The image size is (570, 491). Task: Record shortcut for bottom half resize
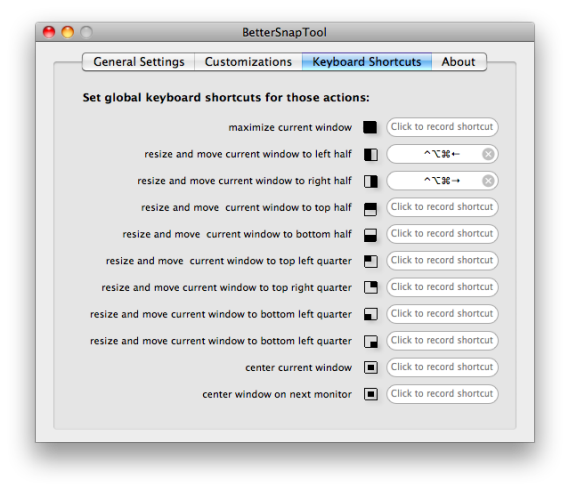point(442,234)
